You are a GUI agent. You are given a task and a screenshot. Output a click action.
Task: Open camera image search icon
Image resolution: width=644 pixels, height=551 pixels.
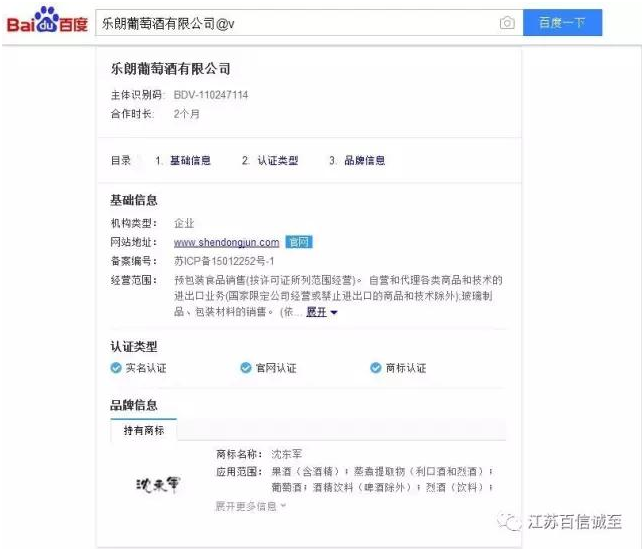point(507,23)
